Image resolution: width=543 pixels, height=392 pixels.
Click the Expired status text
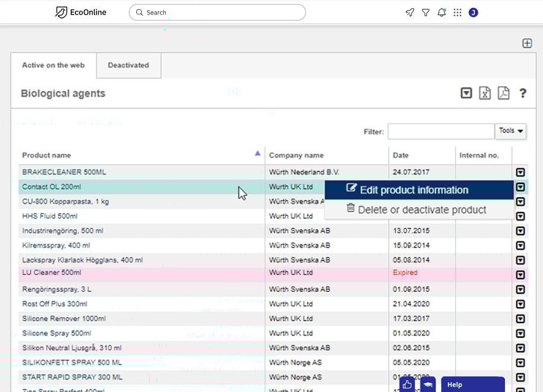(405, 273)
